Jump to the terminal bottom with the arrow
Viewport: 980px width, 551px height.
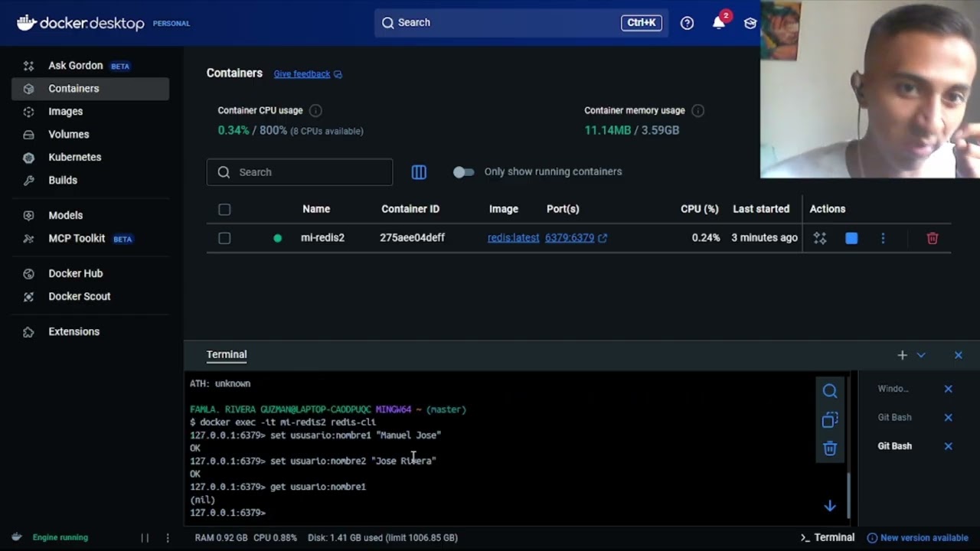[830, 506]
